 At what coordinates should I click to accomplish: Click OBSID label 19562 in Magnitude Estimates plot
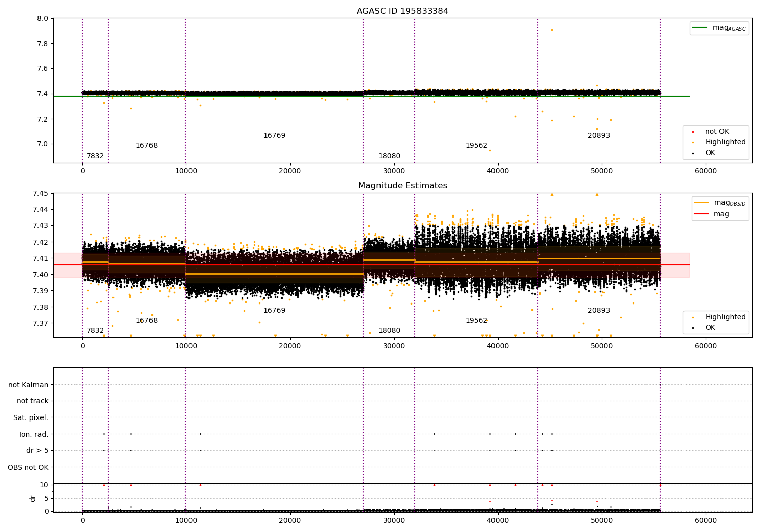(x=476, y=321)
